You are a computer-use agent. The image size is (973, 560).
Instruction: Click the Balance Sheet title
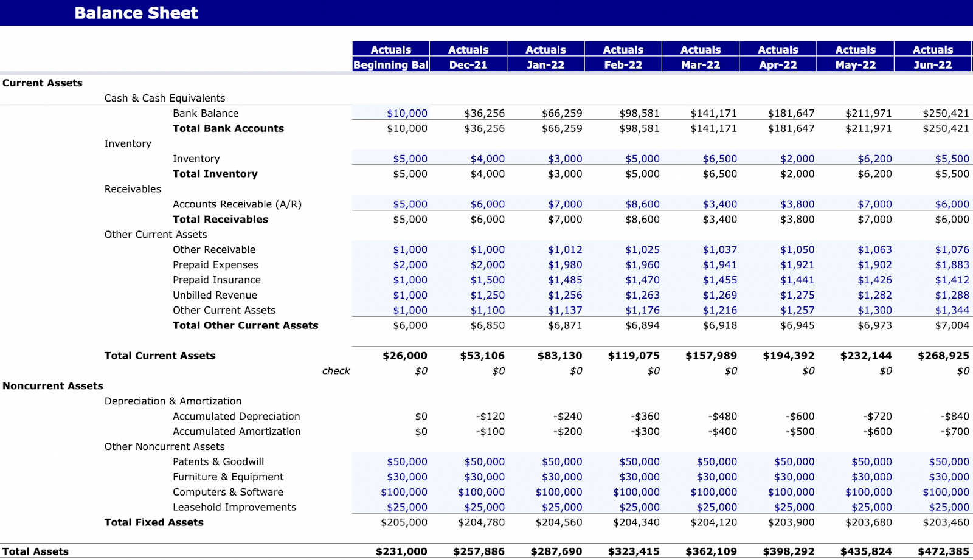click(x=134, y=12)
